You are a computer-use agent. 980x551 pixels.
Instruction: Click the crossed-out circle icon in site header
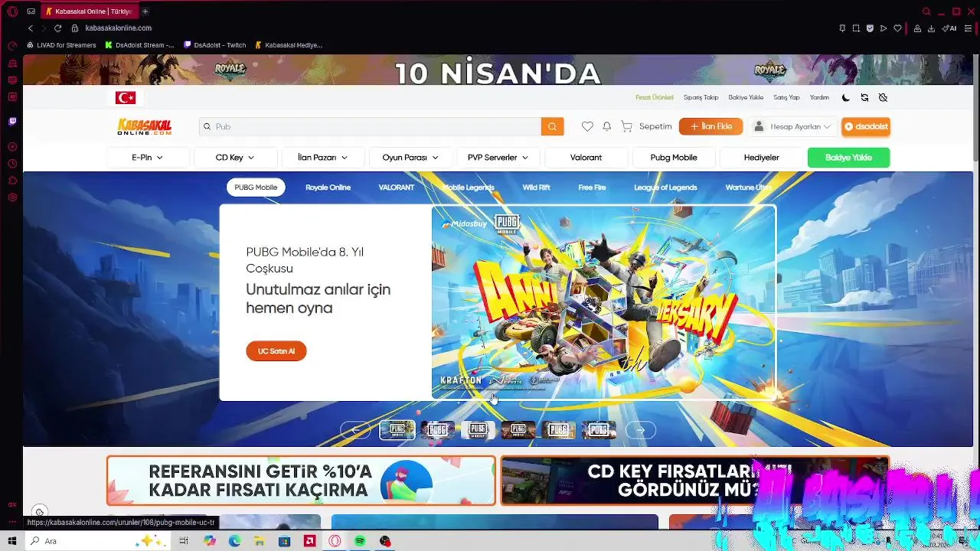point(883,97)
